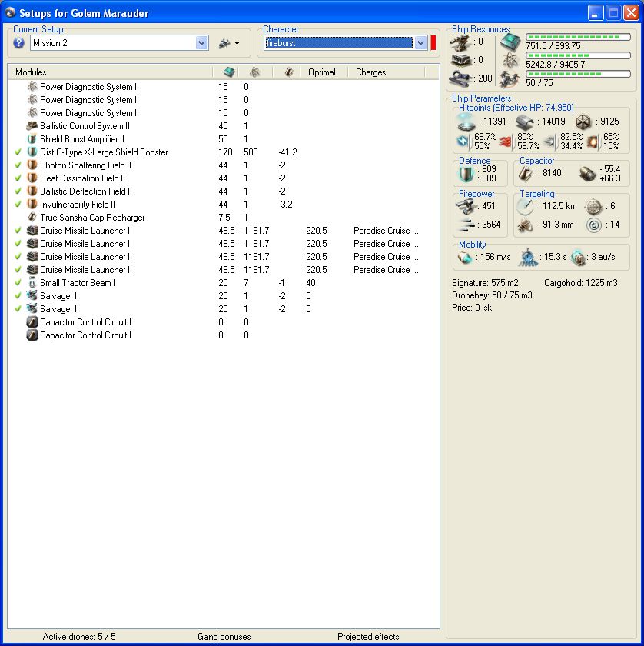
Task: Click the powergrid column header icon
Action: coord(254,72)
